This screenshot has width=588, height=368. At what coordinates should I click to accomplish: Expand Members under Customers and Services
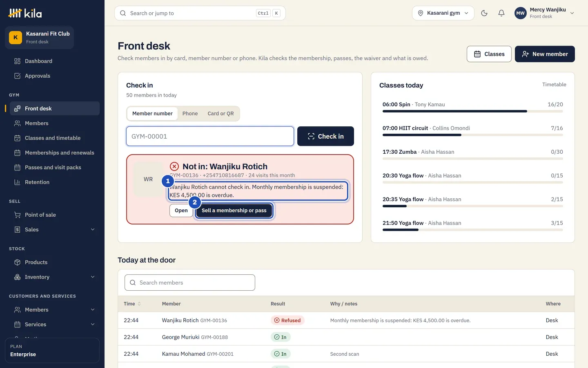93,310
